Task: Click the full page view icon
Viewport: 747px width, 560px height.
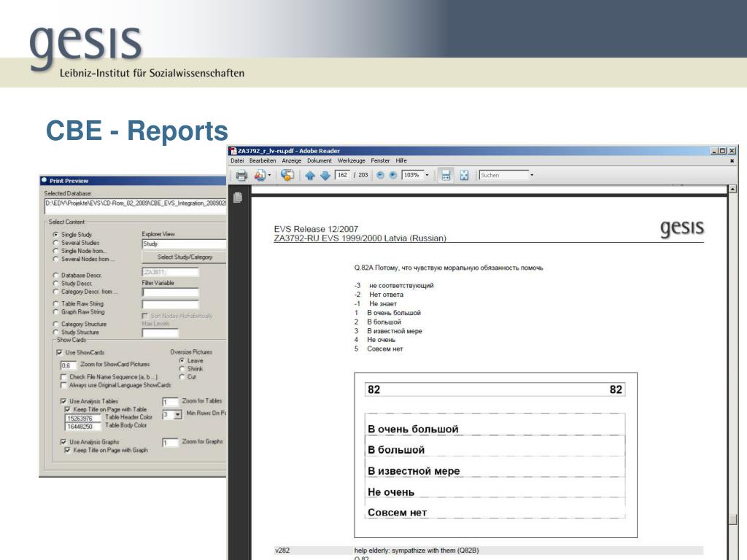Action: 464,175
